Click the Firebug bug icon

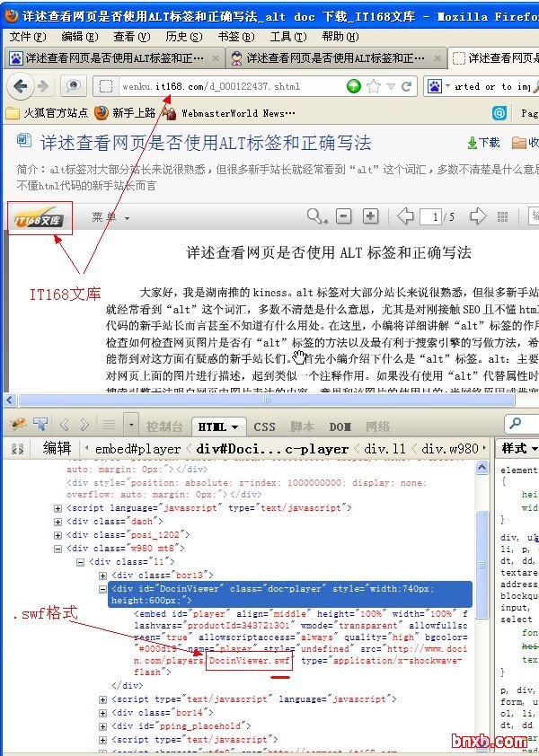pyautogui.click(x=18, y=425)
